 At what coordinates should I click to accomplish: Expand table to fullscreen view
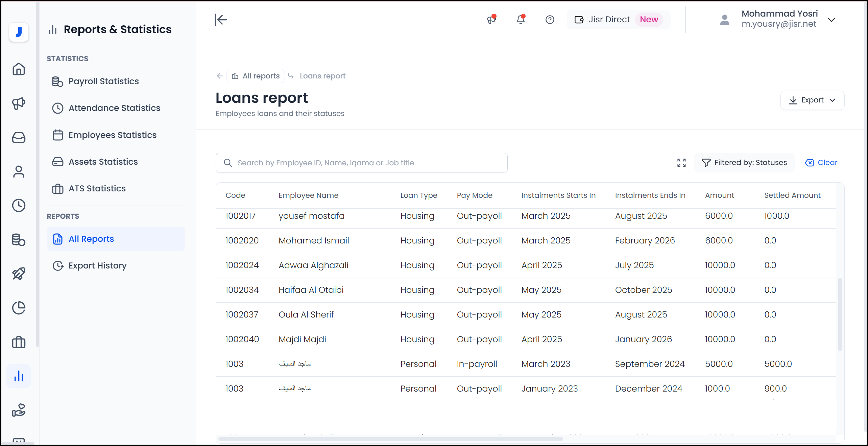pos(681,163)
